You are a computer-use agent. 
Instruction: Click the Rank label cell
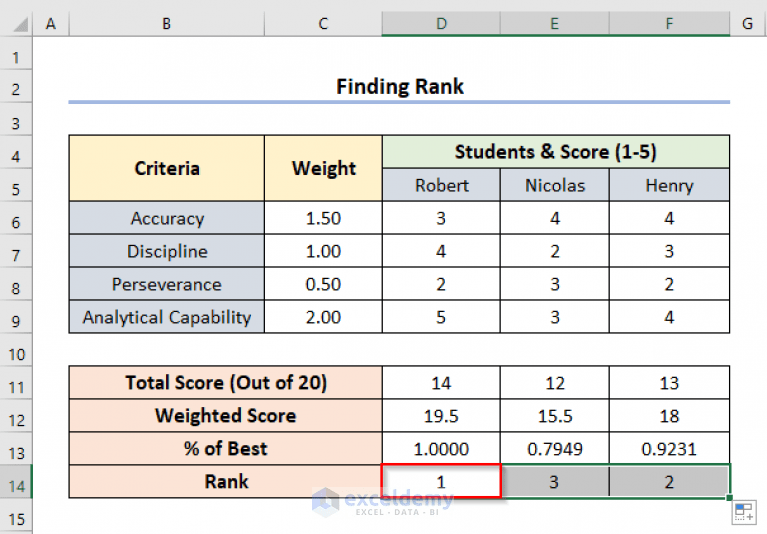pos(226,482)
